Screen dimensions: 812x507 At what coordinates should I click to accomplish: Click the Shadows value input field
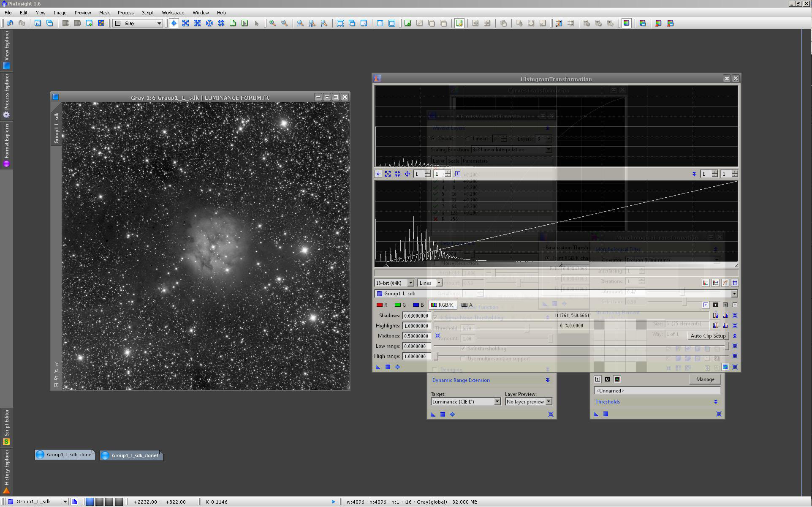click(x=417, y=316)
